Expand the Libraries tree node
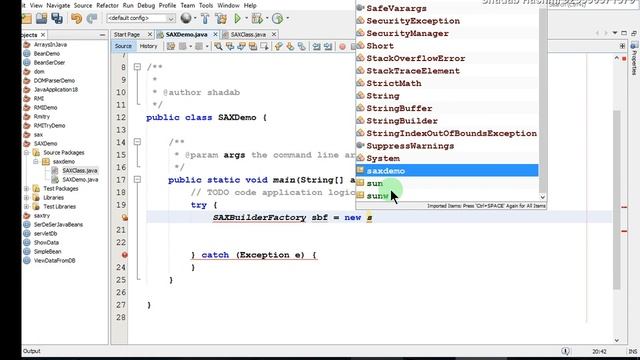 (27, 198)
